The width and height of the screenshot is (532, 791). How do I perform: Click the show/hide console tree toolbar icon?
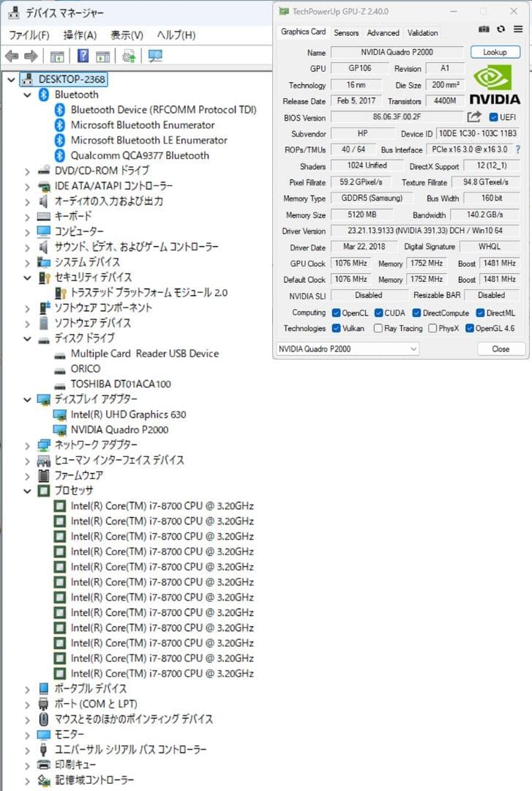[x=57, y=56]
